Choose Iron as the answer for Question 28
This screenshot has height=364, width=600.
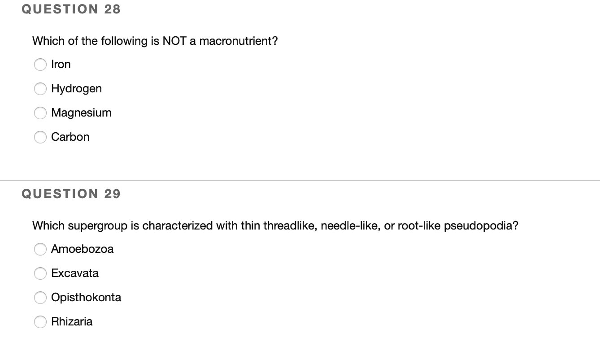pyautogui.click(x=40, y=65)
